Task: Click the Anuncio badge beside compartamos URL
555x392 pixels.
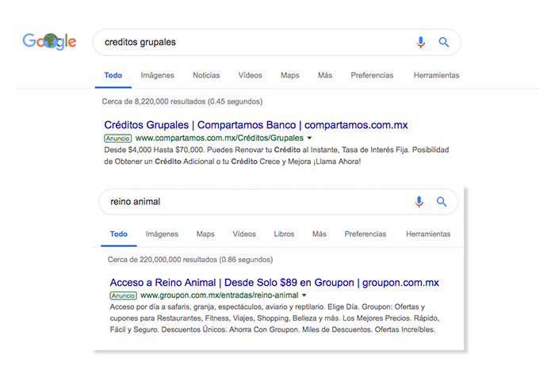Action: pyautogui.click(x=118, y=139)
